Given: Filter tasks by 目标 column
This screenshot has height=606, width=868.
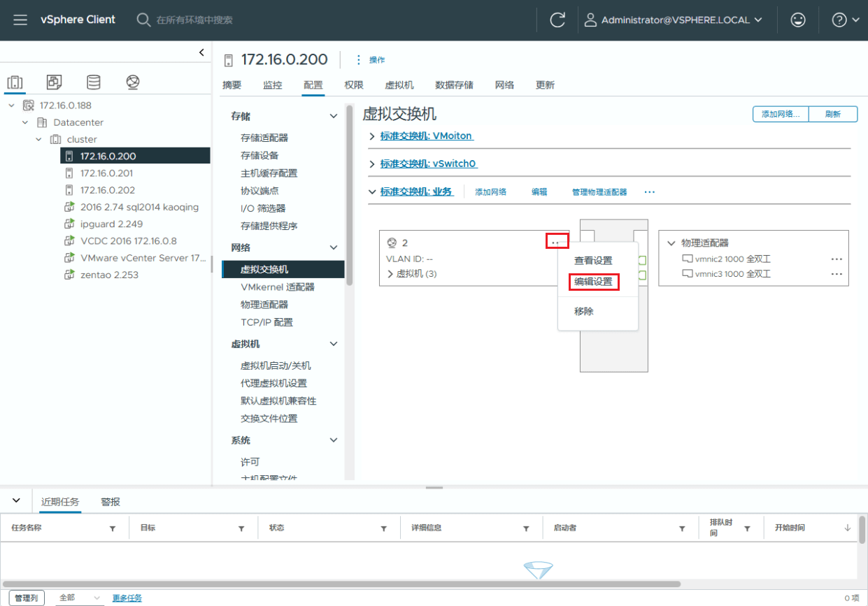Looking at the screenshot, I should coord(241,529).
